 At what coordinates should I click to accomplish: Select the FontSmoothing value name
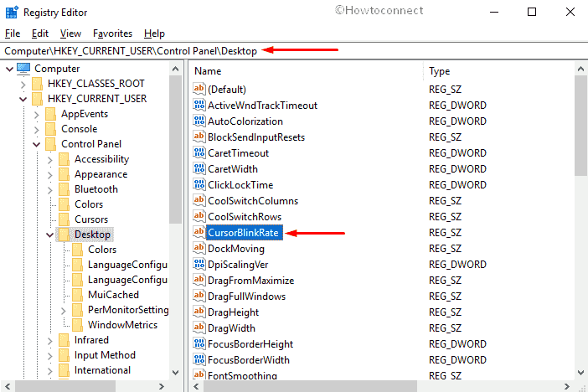coord(242,375)
